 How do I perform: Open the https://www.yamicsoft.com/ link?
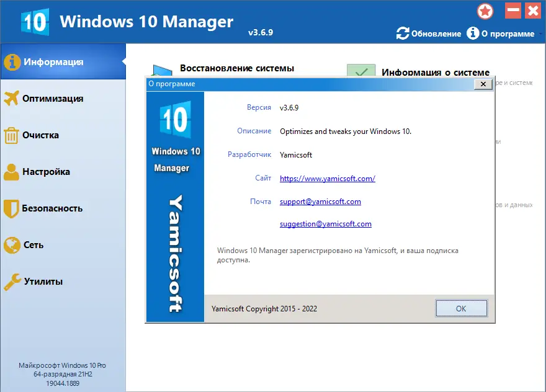(328, 179)
